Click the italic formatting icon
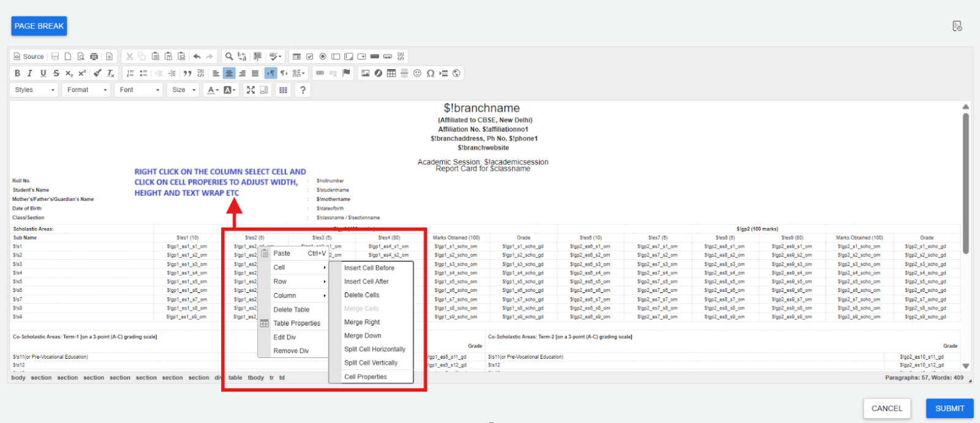 coord(29,73)
